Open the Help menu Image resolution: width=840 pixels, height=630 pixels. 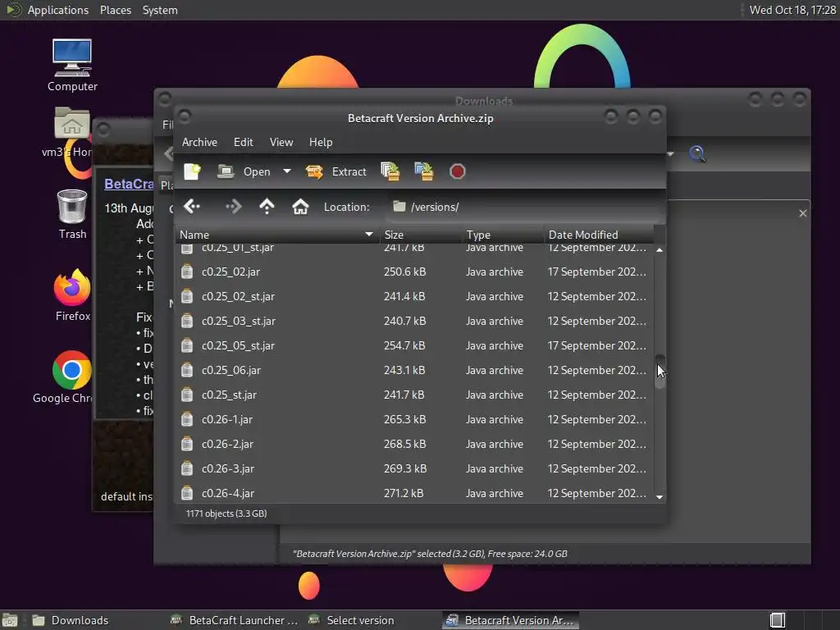pyautogui.click(x=321, y=142)
